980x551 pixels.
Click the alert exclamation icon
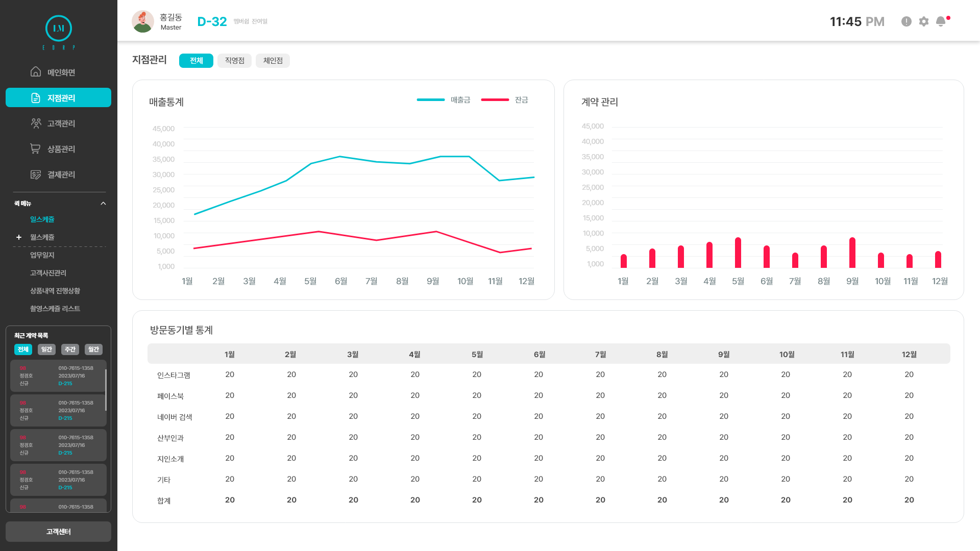tap(906, 21)
